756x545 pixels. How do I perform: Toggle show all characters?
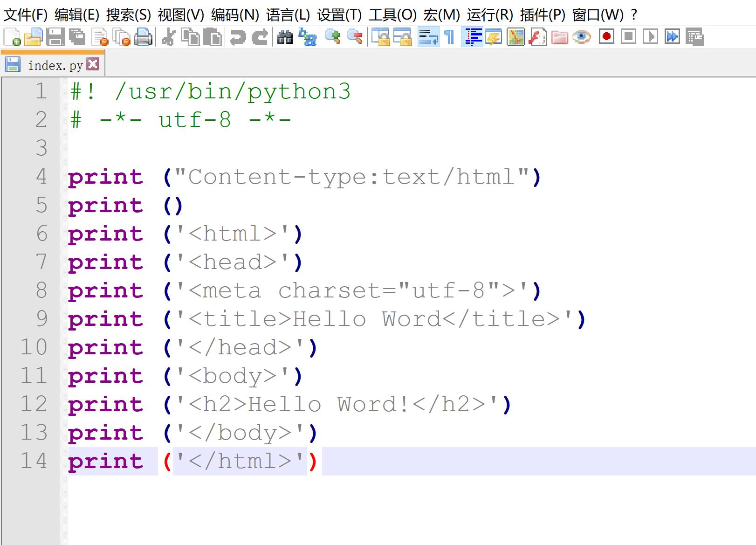tap(448, 37)
